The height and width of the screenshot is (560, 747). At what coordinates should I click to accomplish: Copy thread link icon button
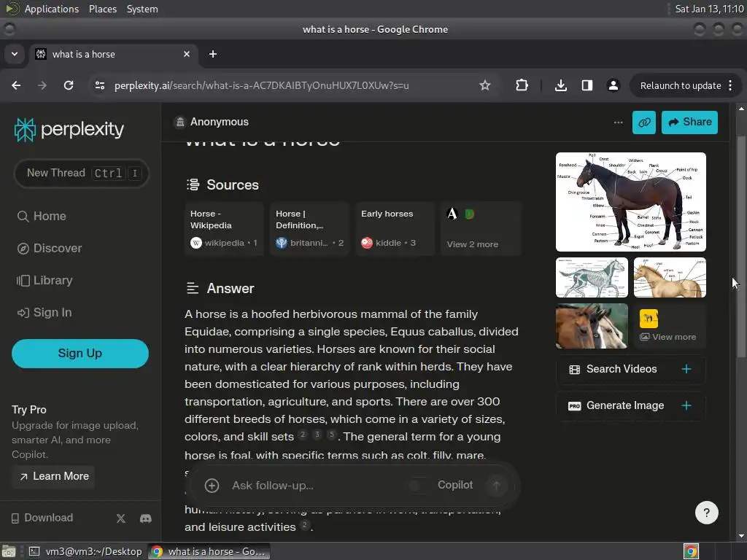(x=644, y=122)
